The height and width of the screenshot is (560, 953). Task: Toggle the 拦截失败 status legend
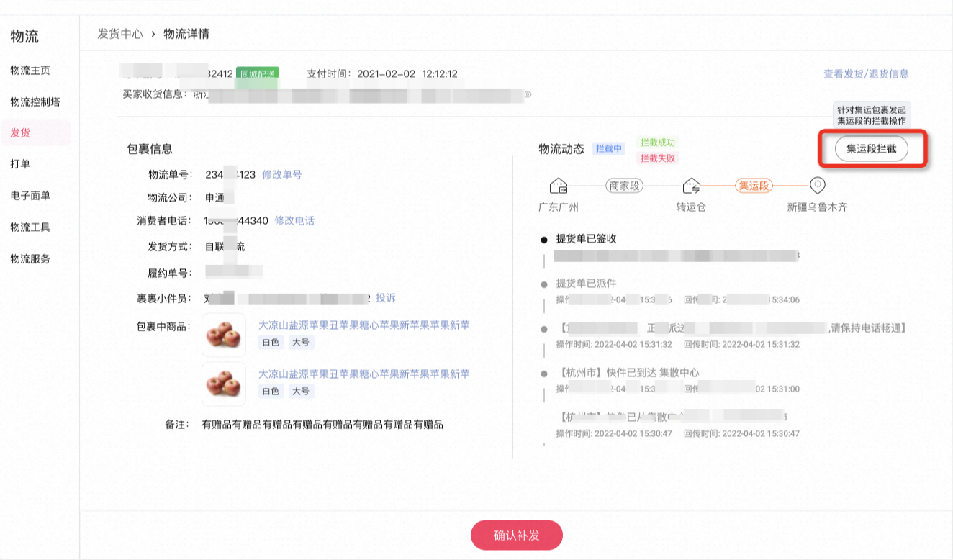[x=656, y=157]
